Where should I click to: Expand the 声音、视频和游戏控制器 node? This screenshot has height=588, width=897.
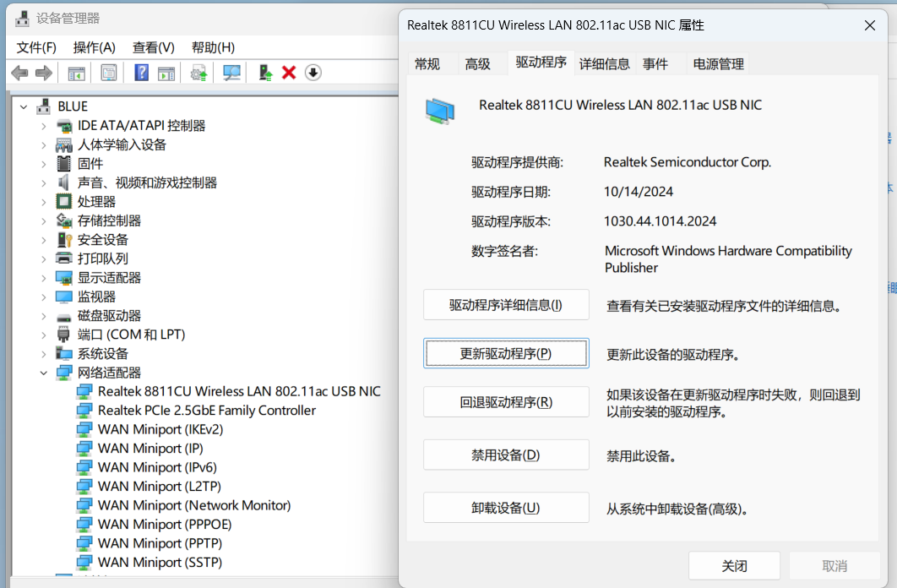pos(43,183)
